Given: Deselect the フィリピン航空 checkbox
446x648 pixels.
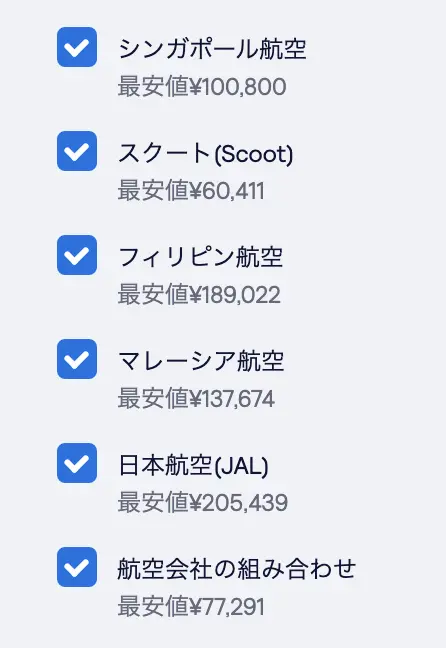Looking at the screenshot, I should click(77, 255).
